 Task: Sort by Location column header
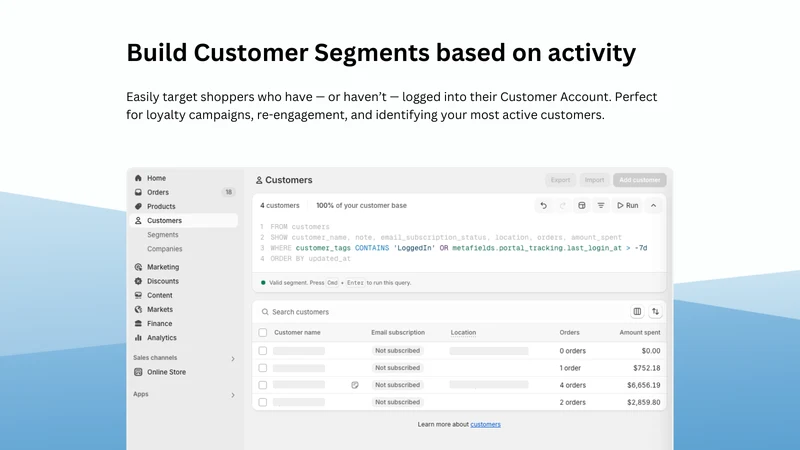coord(463,333)
